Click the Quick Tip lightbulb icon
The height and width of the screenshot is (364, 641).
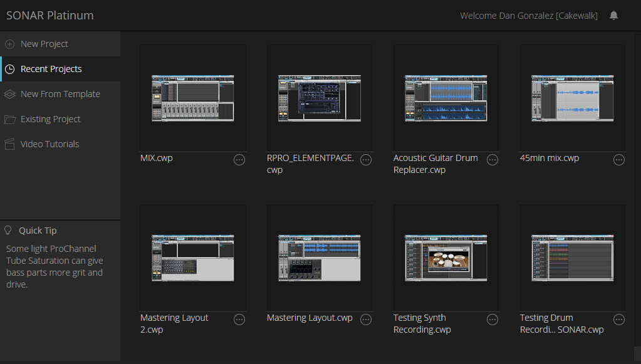pyautogui.click(x=8, y=231)
